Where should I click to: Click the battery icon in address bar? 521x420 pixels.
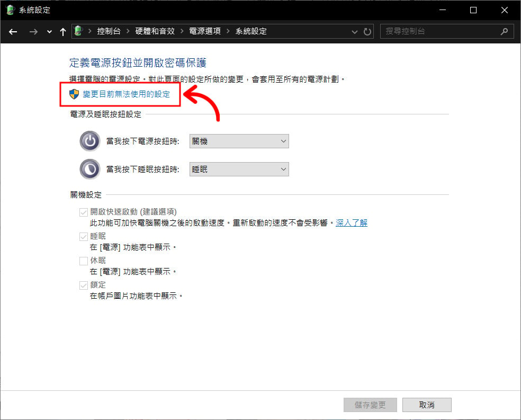[79, 32]
